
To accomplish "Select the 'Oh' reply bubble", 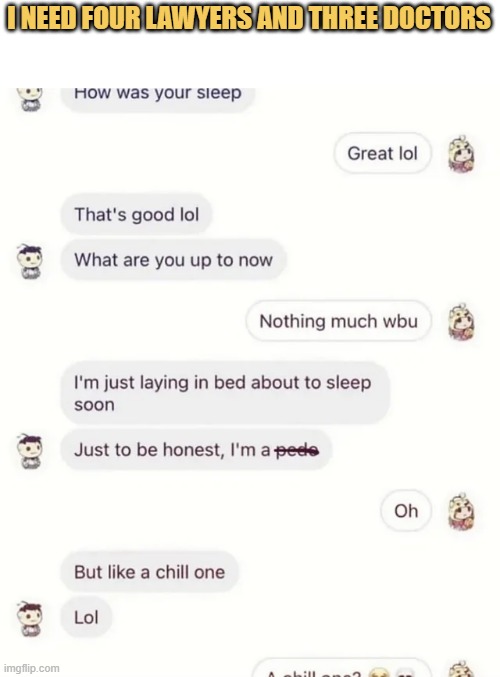I will [x=406, y=511].
